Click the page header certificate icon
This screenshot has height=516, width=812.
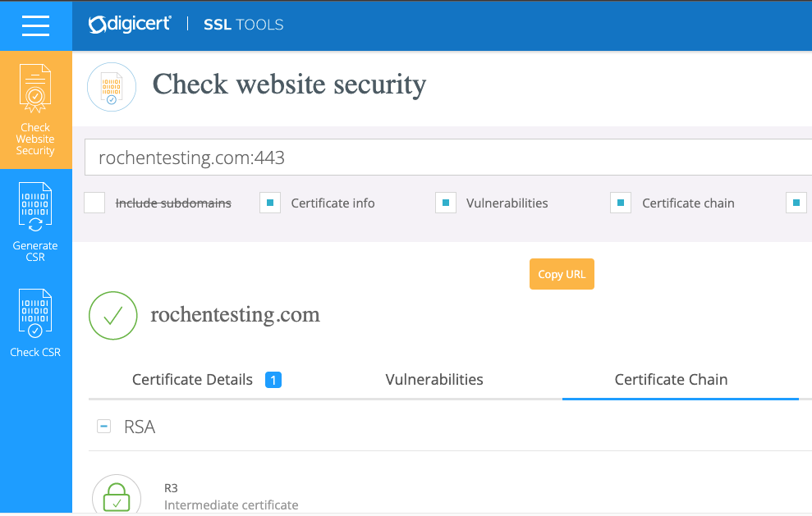tap(112, 87)
